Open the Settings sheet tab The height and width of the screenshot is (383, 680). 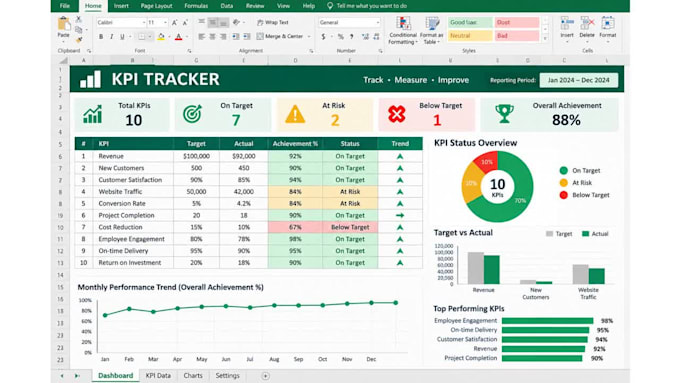coord(227,376)
